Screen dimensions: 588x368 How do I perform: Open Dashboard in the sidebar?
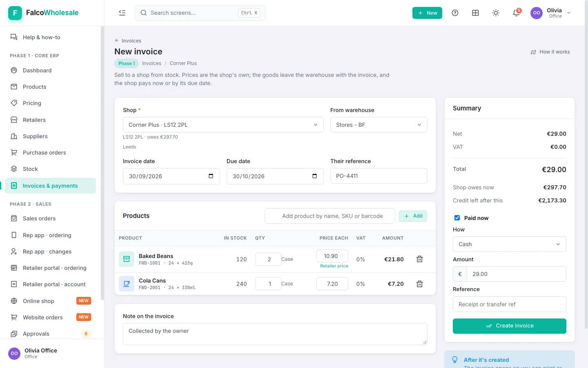click(x=51, y=70)
